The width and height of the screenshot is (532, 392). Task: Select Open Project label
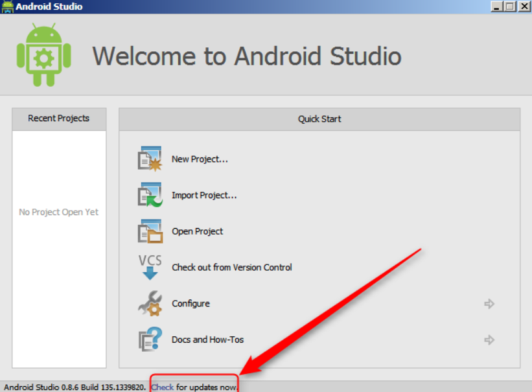pos(197,231)
